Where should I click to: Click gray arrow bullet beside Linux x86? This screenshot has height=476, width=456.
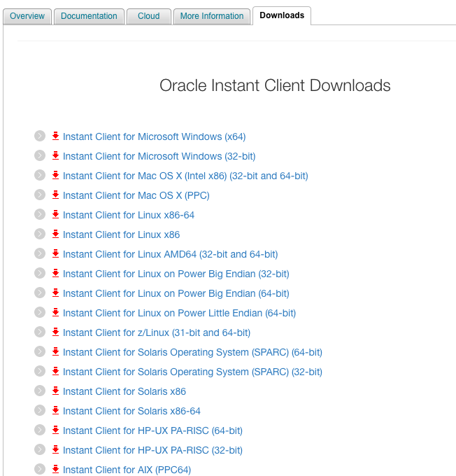pyautogui.click(x=40, y=234)
